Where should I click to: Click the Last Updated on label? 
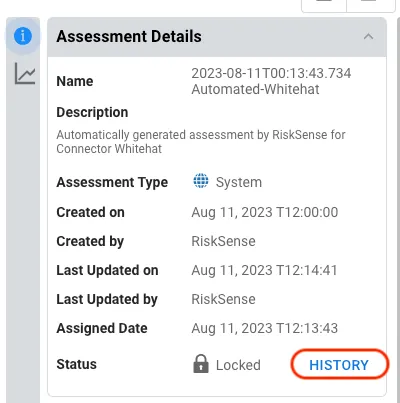[x=107, y=270]
